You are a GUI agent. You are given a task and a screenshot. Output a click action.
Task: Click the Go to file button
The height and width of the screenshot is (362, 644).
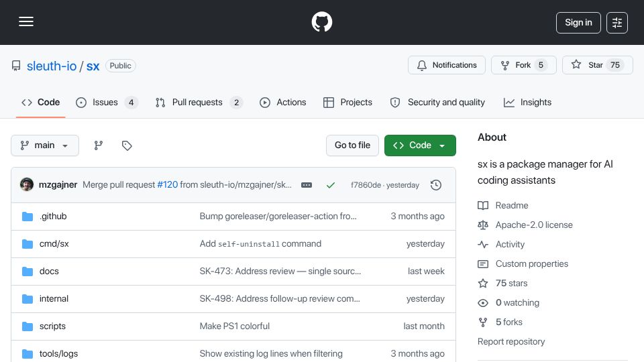352,145
